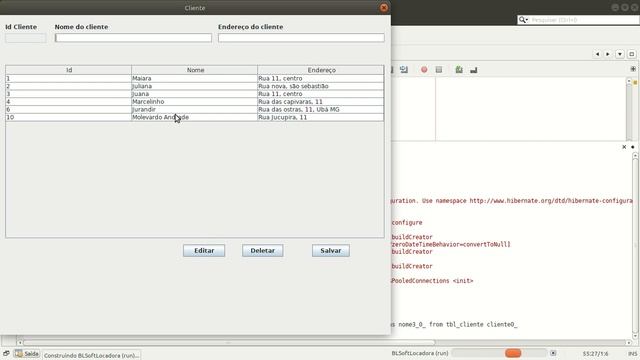Maximize the NetBeans editor window icon
This screenshot has width=640, height=360.
point(631,54)
